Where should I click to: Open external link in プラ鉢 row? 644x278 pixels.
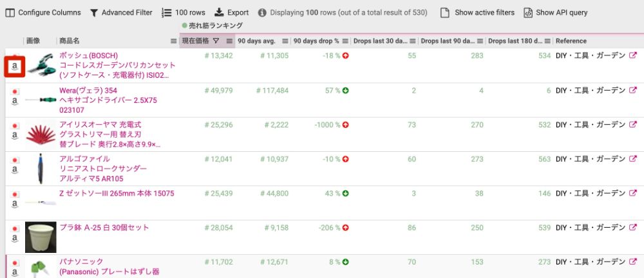click(633, 228)
